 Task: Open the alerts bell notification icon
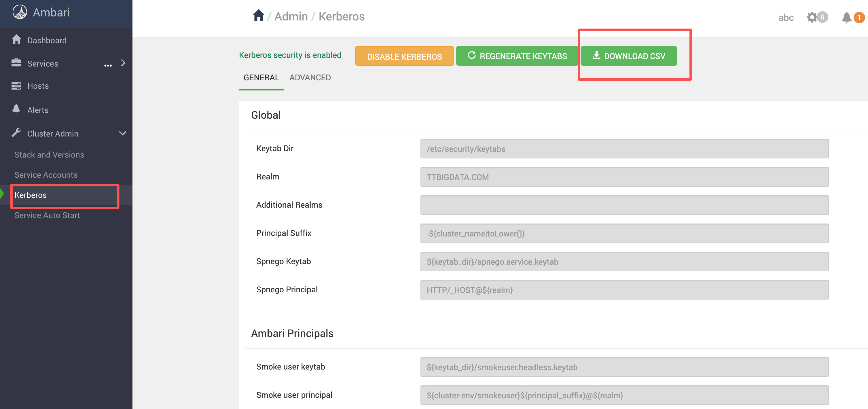(x=846, y=17)
